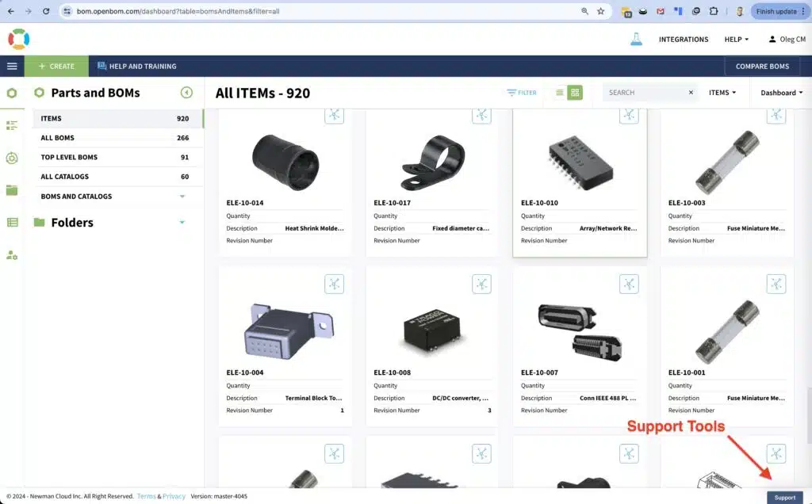The image size is (812, 504).
Task: Open HELP AND TRAINING
Action: pos(137,67)
